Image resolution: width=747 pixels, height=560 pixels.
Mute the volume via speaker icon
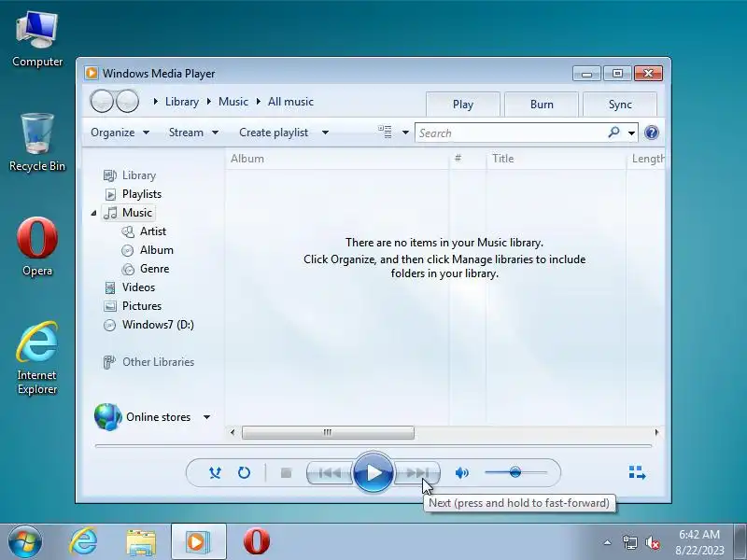[461, 473]
